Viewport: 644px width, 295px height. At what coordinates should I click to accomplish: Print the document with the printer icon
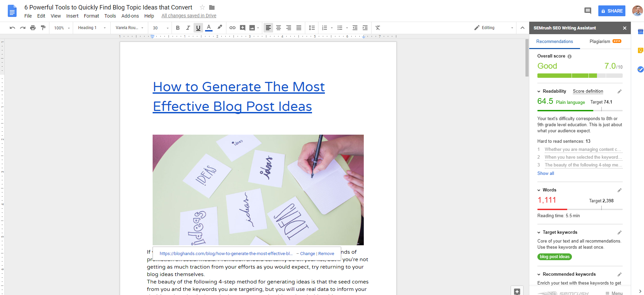pos(33,28)
